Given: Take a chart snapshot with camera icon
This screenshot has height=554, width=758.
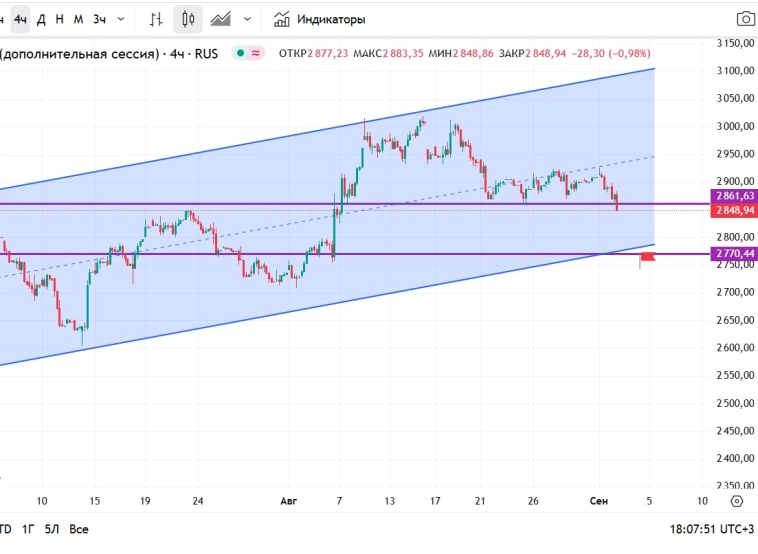Looking at the screenshot, I should click(x=745, y=19).
